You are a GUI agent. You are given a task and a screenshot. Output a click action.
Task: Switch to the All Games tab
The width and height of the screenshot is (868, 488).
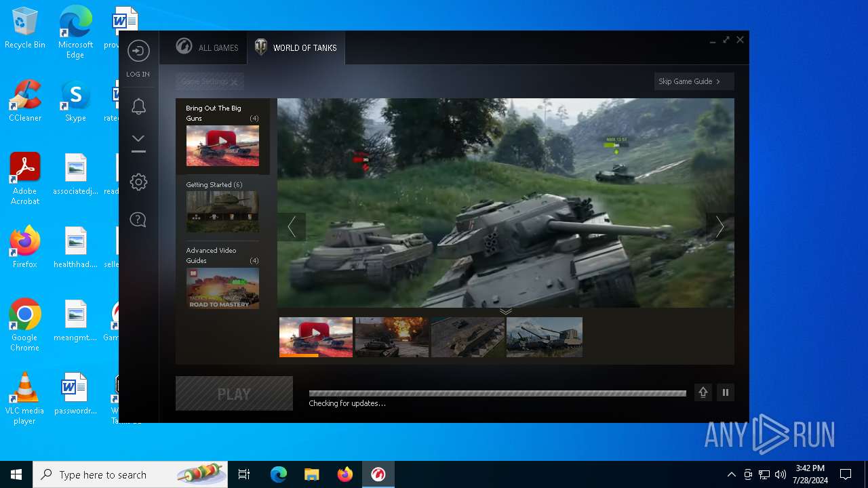(207, 47)
